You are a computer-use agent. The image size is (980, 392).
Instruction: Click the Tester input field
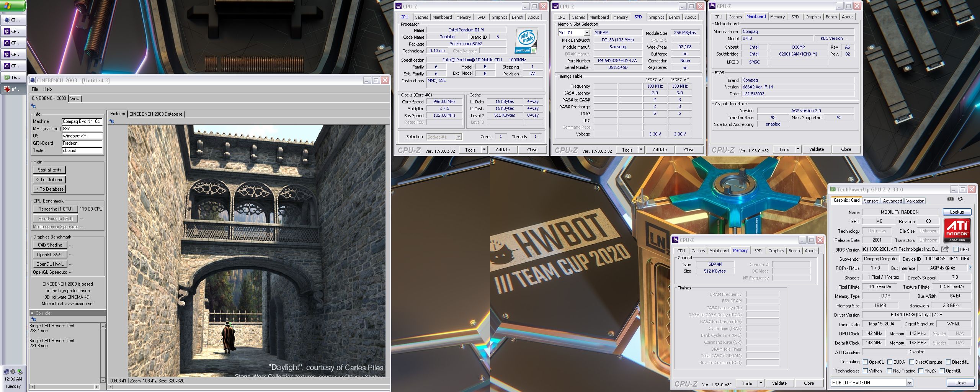click(82, 150)
